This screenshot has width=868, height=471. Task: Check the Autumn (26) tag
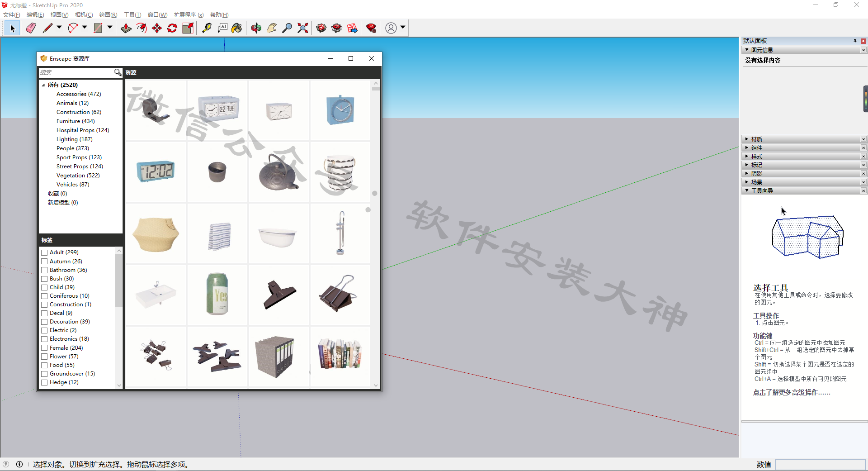click(x=44, y=262)
